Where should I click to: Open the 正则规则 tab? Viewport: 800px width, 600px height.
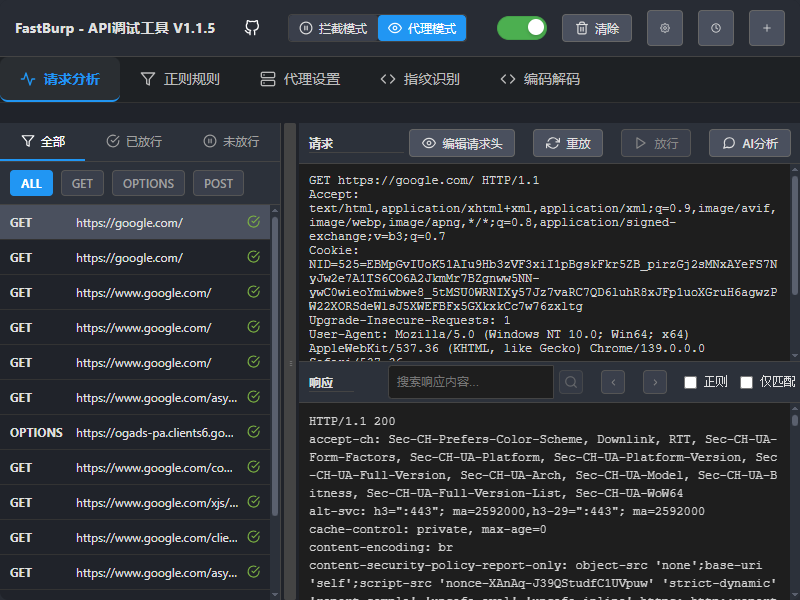pyautogui.click(x=180, y=79)
